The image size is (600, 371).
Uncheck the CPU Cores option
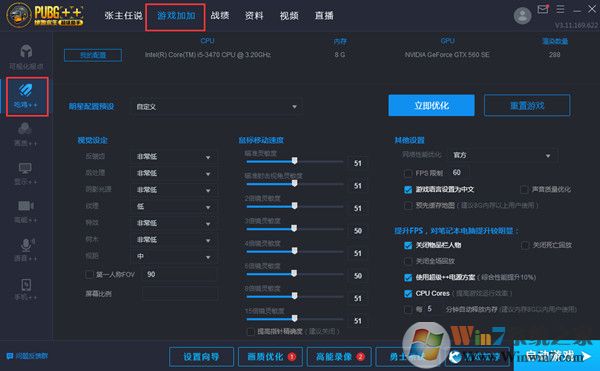click(x=408, y=293)
